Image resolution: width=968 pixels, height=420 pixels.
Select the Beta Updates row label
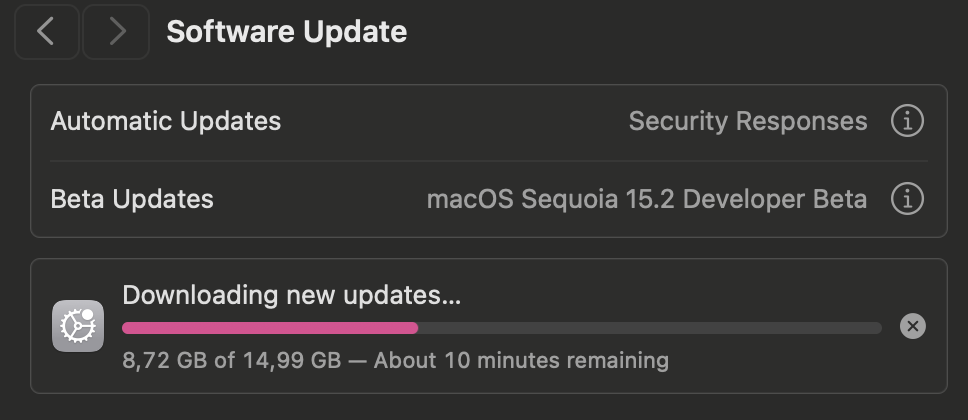(x=132, y=199)
